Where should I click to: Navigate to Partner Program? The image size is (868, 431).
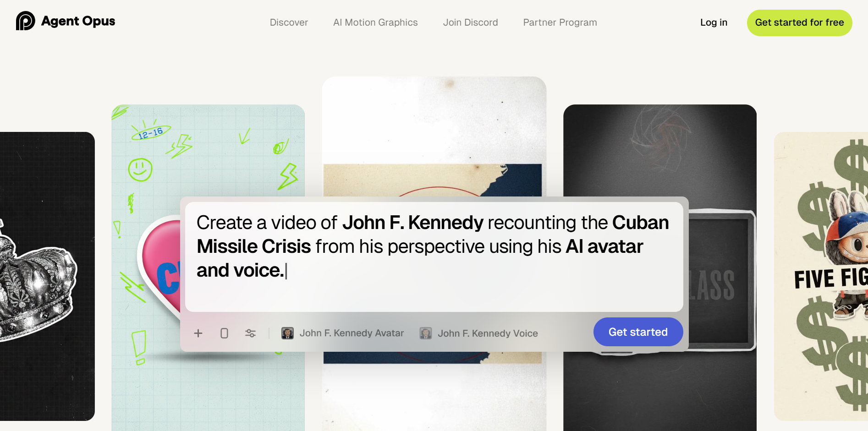pos(560,22)
